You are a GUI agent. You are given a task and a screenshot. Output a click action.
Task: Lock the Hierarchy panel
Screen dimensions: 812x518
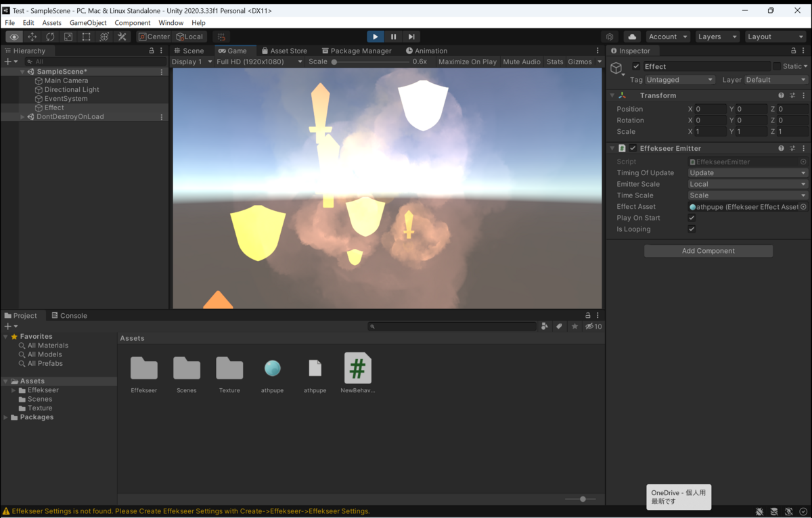152,51
